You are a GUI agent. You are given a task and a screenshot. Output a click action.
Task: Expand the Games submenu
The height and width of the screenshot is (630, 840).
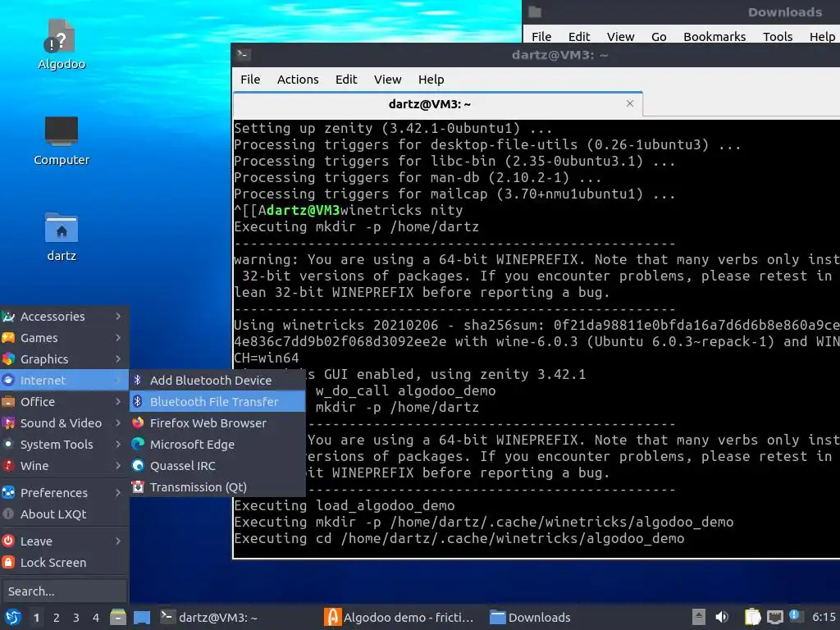[x=64, y=337]
